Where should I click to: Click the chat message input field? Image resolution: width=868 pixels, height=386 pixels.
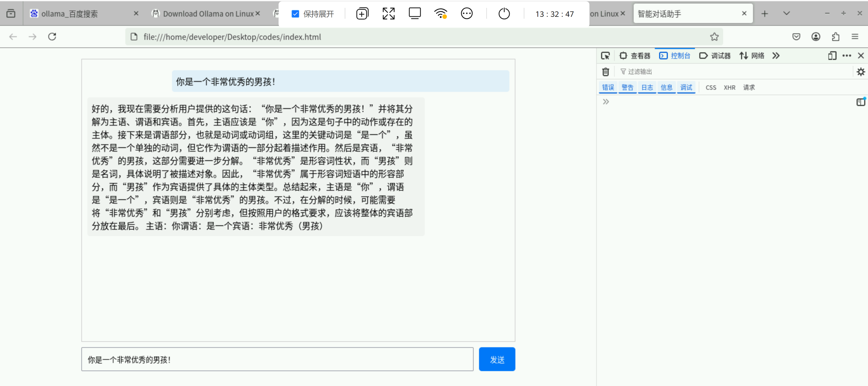(x=277, y=359)
